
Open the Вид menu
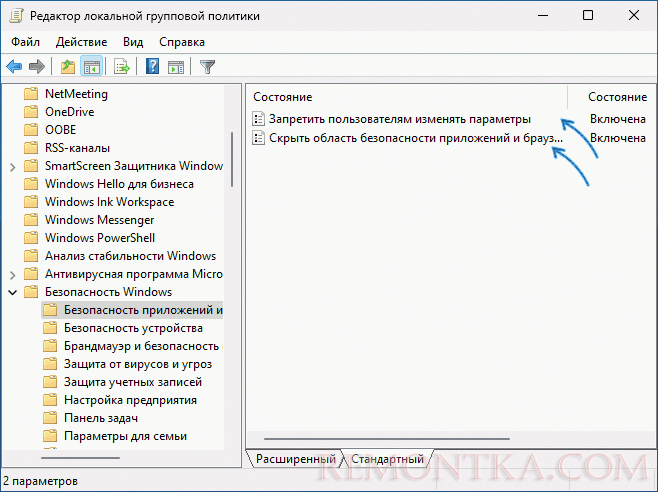pos(133,42)
